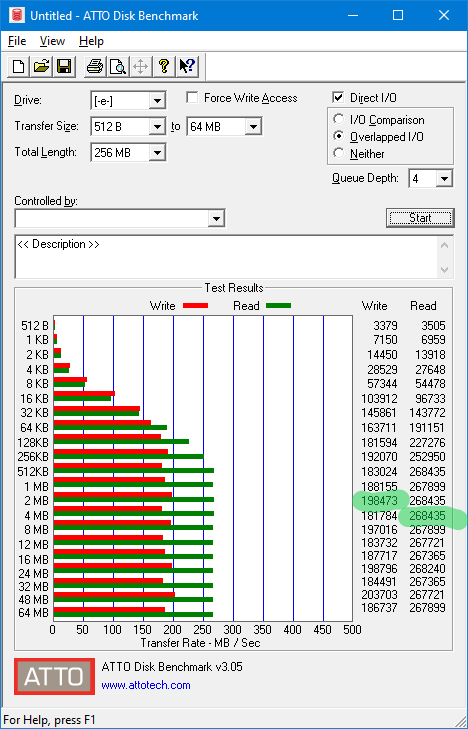Click the green Read legend swatch
This screenshot has height=729, width=468.
pyautogui.click(x=278, y=306)
